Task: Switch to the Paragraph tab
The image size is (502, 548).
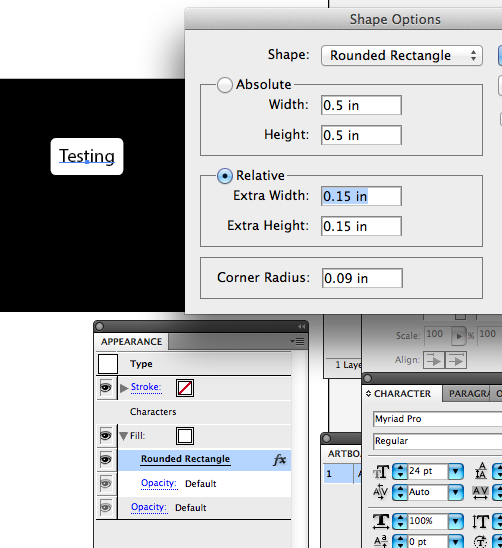Action: pyautogui.click(x=468, y=394)
